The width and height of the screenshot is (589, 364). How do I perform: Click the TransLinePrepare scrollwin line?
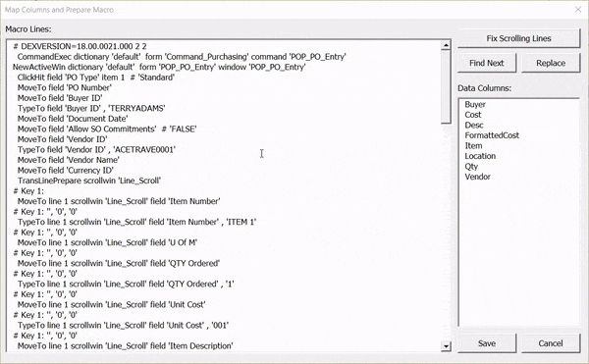(x=89, y=181)
